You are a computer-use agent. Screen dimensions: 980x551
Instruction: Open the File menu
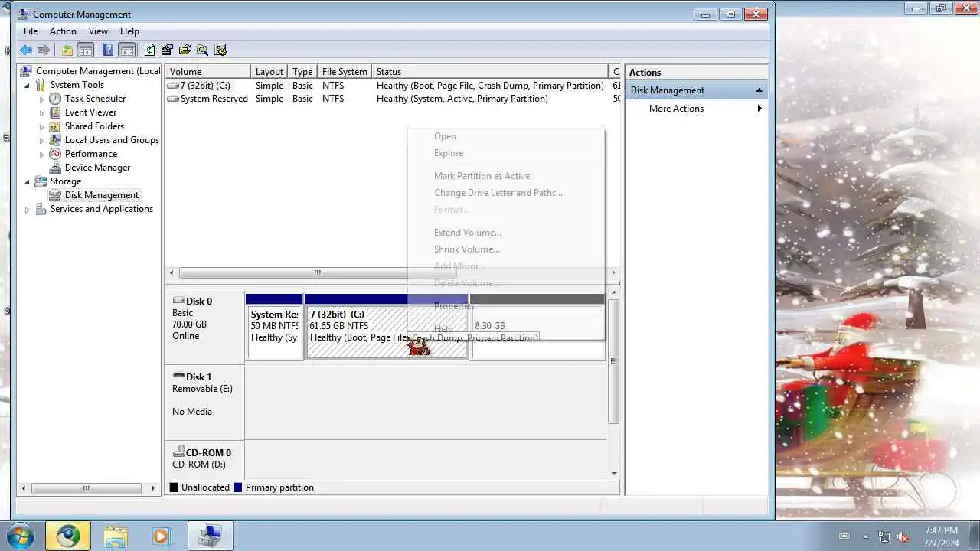31,31
